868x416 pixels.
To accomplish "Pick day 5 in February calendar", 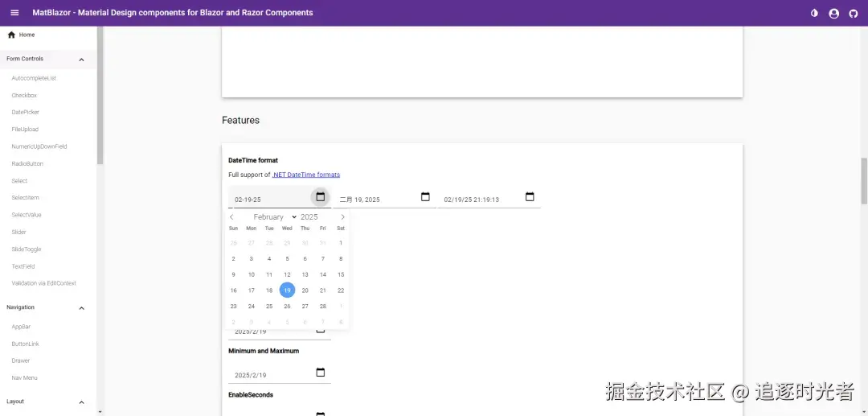I will coord(287,258).
